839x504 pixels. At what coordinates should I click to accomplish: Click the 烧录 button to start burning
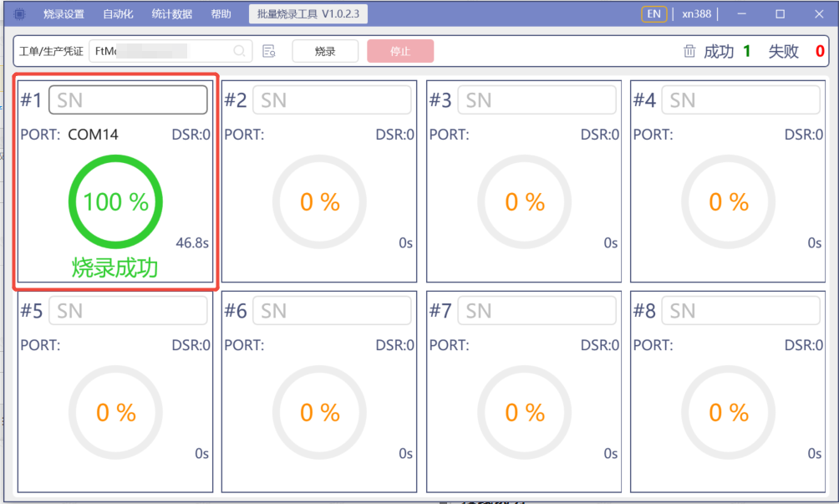tap(324, 51)
